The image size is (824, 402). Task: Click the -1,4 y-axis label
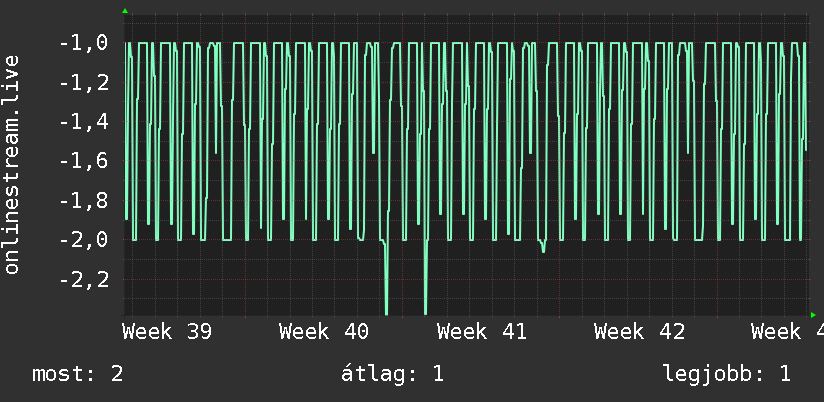pos(84,122)
